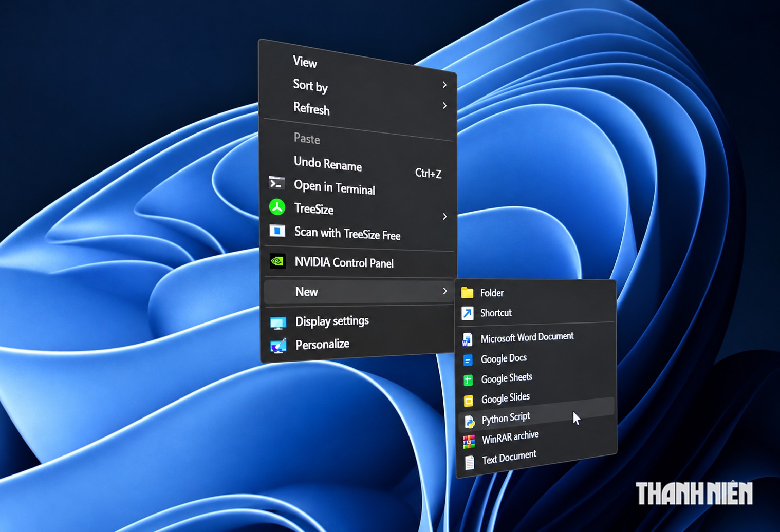Select the New menu item
The height and width of the screenshot is (532, 780).
click(359, 291)
